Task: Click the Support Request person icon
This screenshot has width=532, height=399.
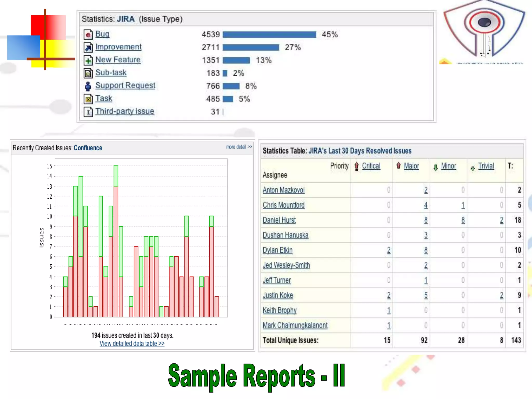Action: click(88, 86)
